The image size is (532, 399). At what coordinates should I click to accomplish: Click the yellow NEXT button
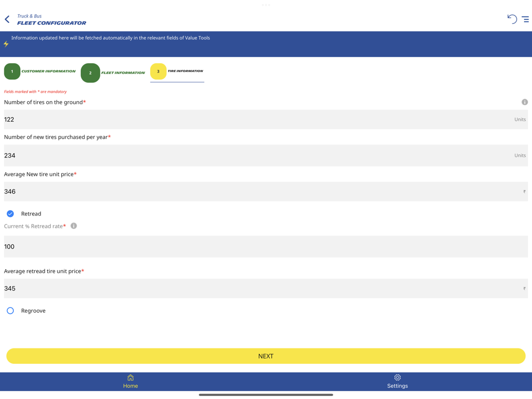tap(266, 356)
